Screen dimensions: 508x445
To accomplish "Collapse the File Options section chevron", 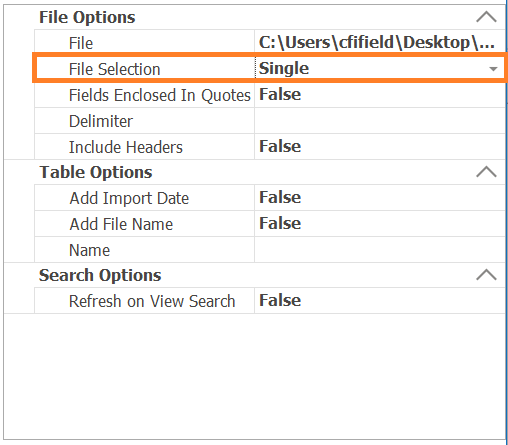I will (486, 17).
